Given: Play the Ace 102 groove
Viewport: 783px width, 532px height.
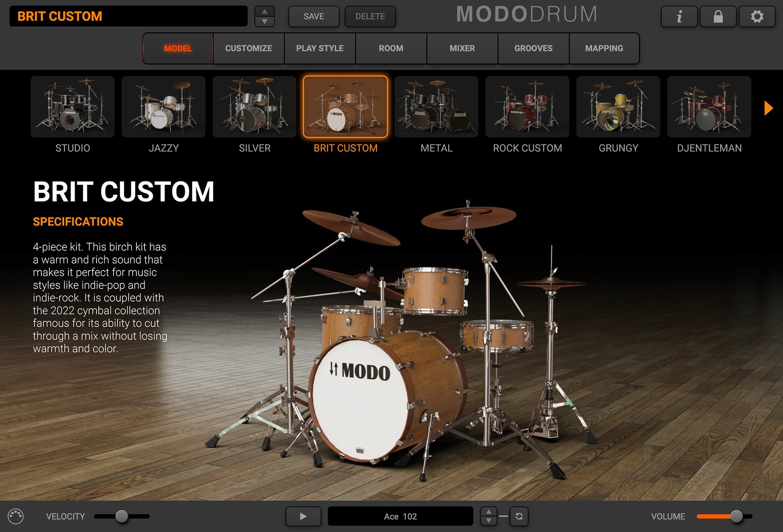Looking at the screenshot, I should (303, 516).
